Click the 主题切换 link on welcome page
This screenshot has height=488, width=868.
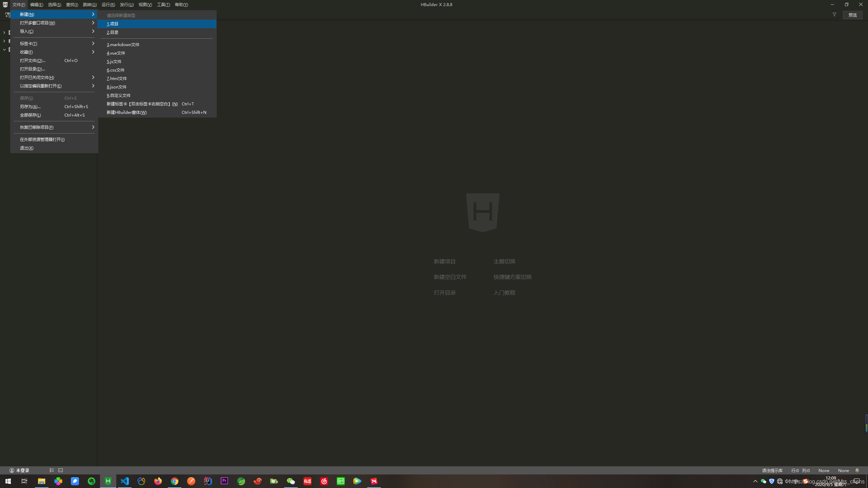[504, 261]
